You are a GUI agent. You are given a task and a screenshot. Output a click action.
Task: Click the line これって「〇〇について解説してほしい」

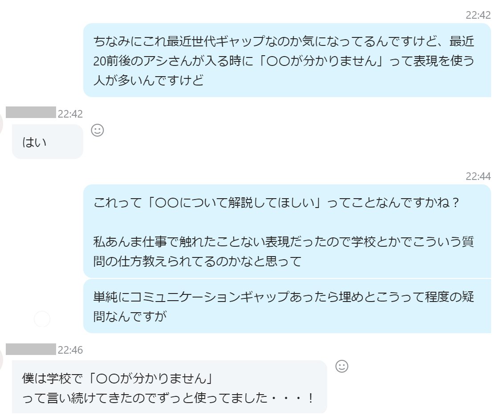point(276,203)
